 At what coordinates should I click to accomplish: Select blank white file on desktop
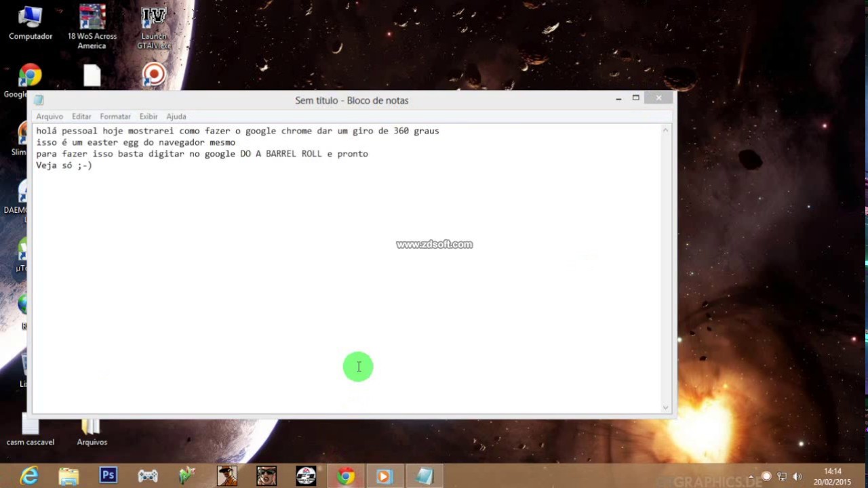point(92,75)
